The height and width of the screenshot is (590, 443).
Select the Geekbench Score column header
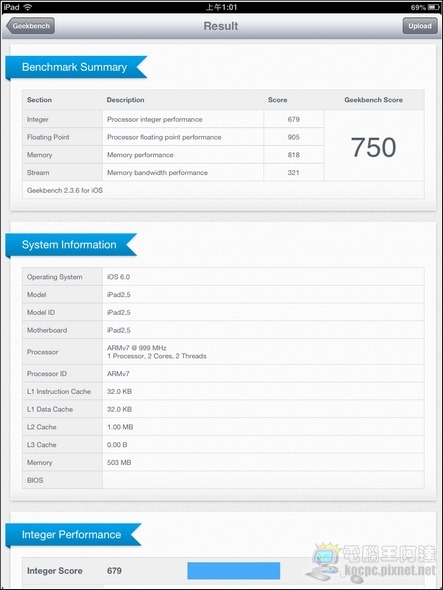[x=373, y=100]
